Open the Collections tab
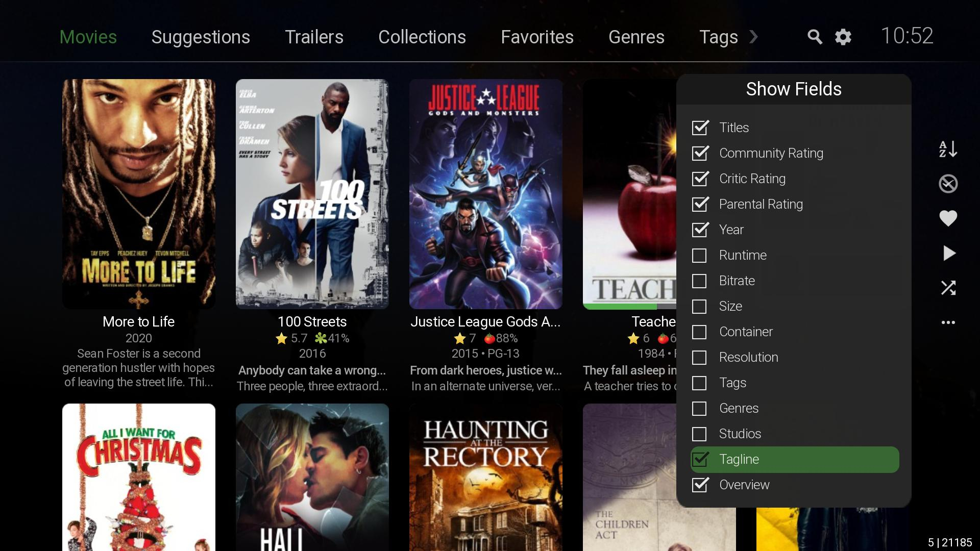 tap(422, 37)
